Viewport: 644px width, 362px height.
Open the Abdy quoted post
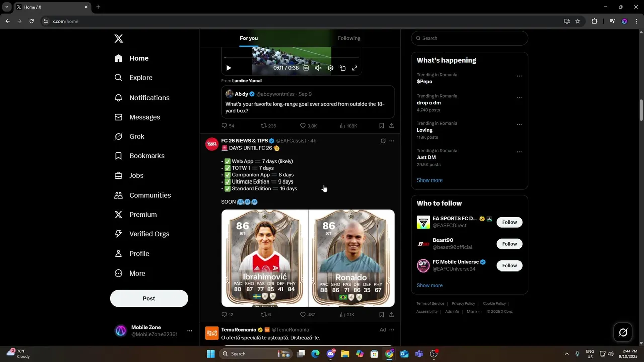pos(308,102)
